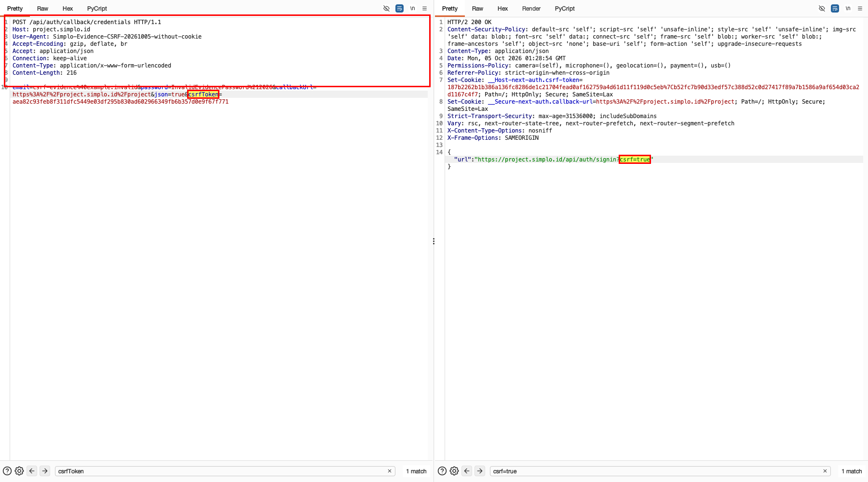
Task: Switch response pane to the Raw tab
Action: point(477,9)
